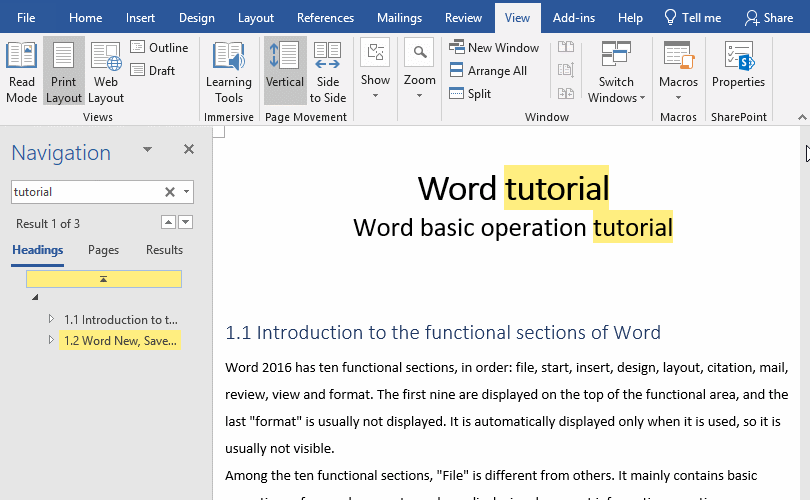Open the Home tab

pos(85,18)
